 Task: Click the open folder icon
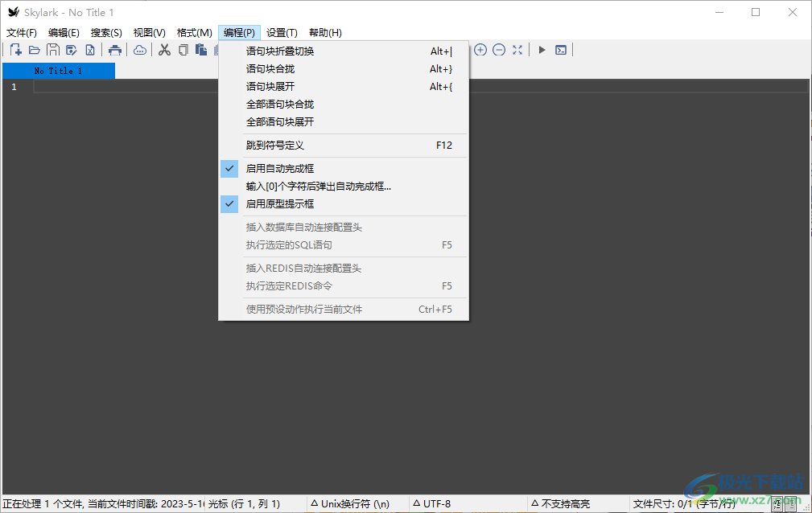[x=34, y=50]
